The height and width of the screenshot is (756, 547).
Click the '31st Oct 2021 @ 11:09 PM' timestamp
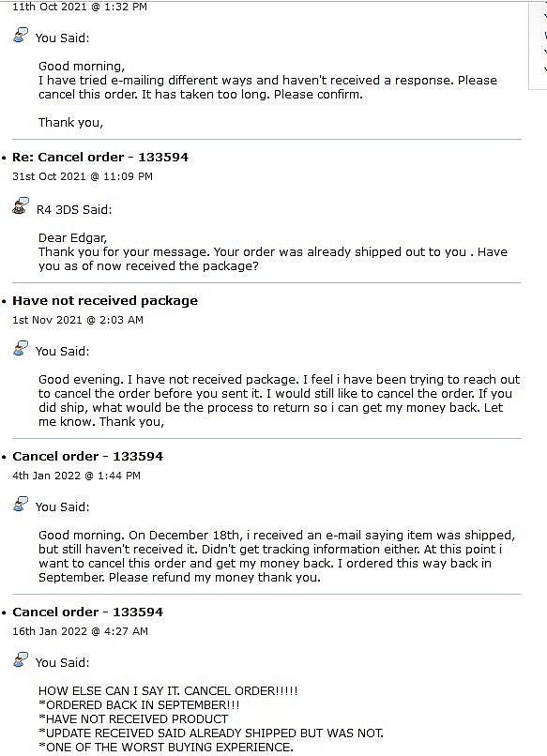[83, 176]
